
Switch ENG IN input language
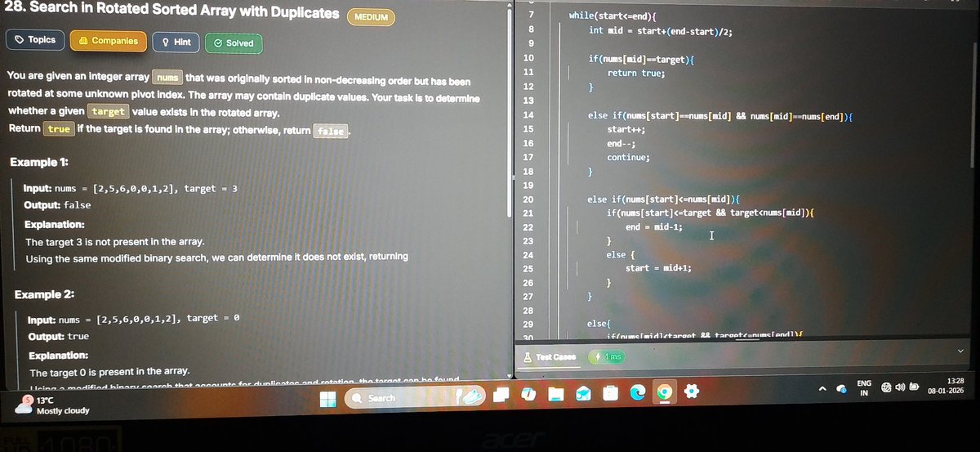(863, 388)
